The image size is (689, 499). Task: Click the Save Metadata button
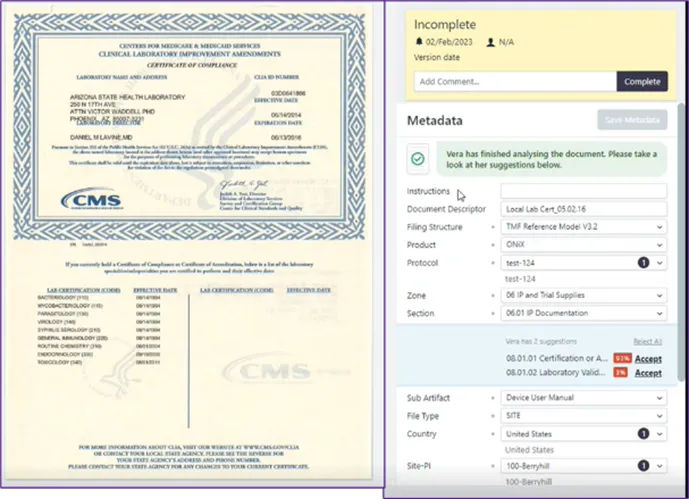tap(632, 120)
